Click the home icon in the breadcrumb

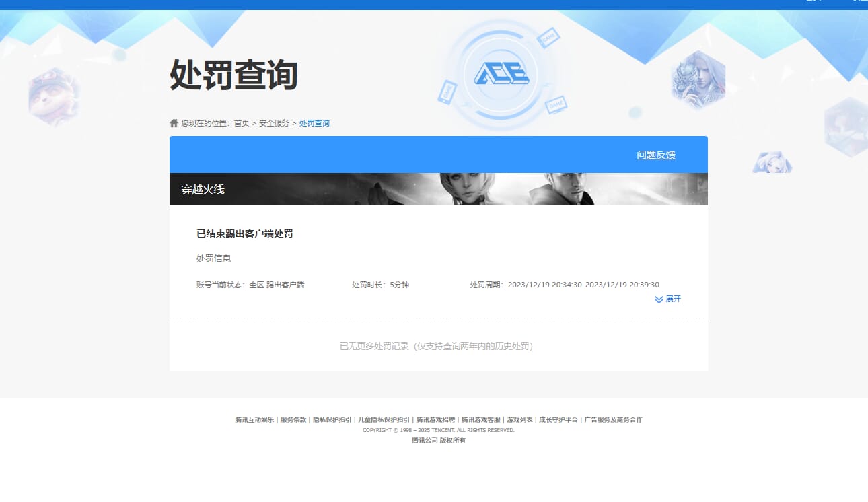click(x=173, y=122)
